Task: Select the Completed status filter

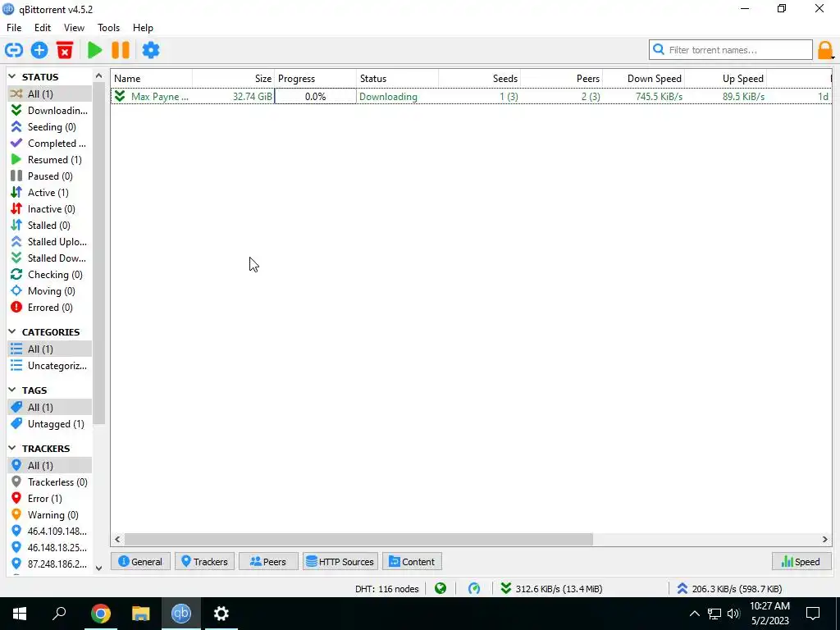Action: (x=49, y=144)
